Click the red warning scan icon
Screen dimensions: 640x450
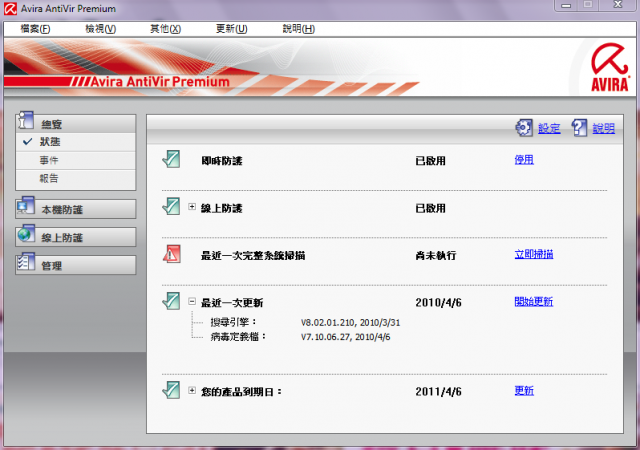tap(171, 254)
